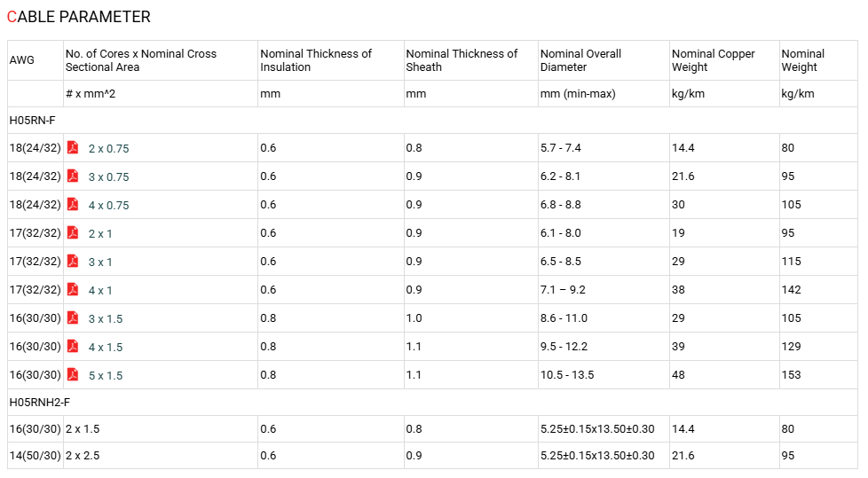Follow the 2 x 0.75 link
Viewport: 868px width, 478px height.
pos(108,149)
